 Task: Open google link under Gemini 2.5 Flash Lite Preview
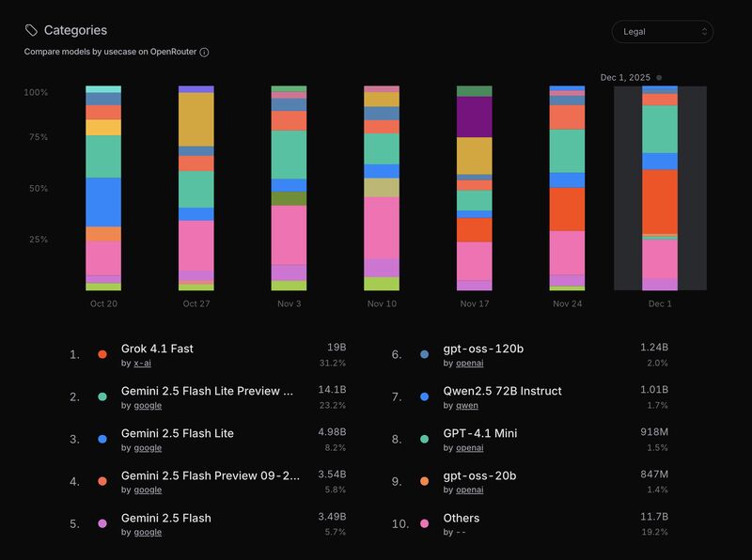pyautogui.click(x=148, y=406)
